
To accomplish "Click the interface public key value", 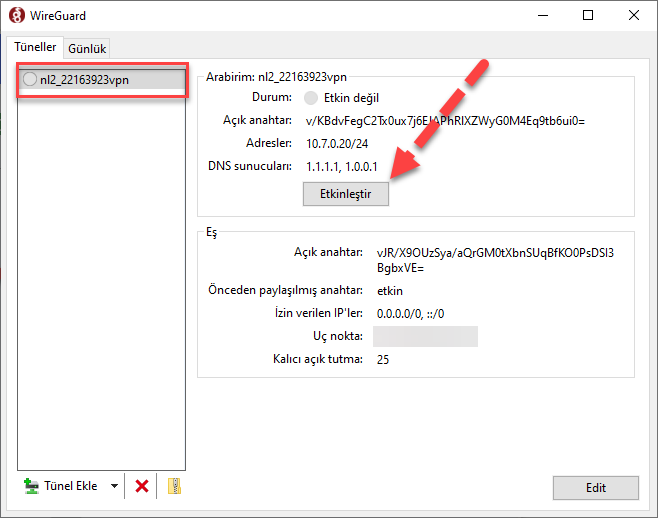I will click(x=445, y=121).
